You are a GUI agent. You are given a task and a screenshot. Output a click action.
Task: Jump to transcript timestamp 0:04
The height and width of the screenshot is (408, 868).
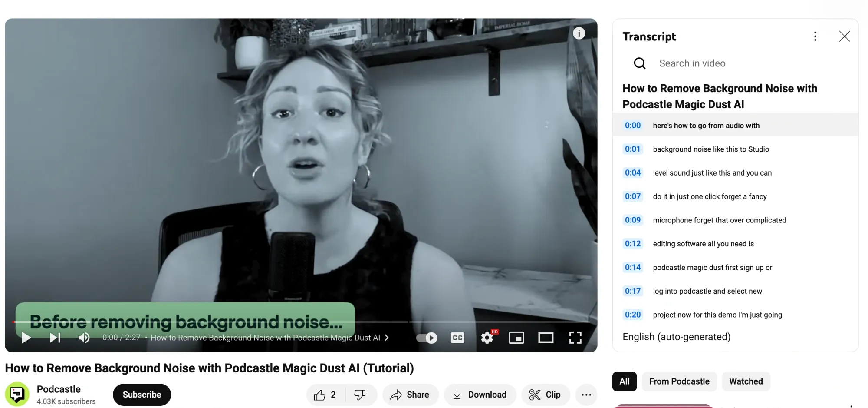(633, 173)
